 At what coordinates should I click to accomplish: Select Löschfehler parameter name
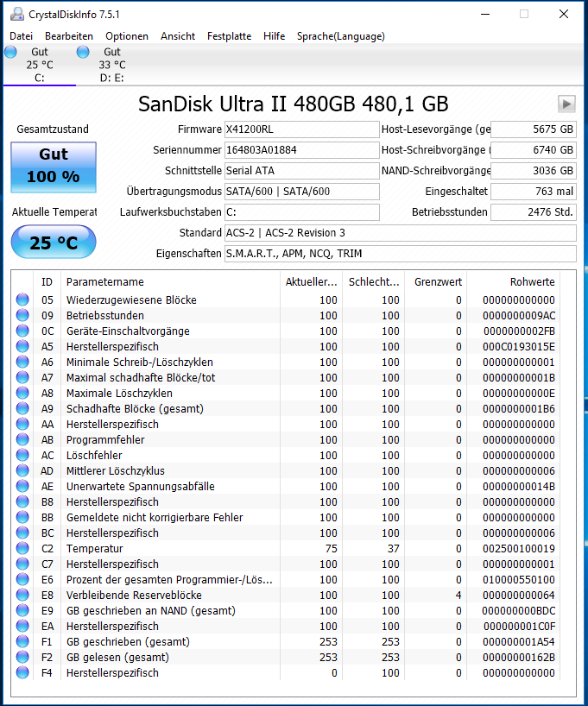click(x=94, y=455)
